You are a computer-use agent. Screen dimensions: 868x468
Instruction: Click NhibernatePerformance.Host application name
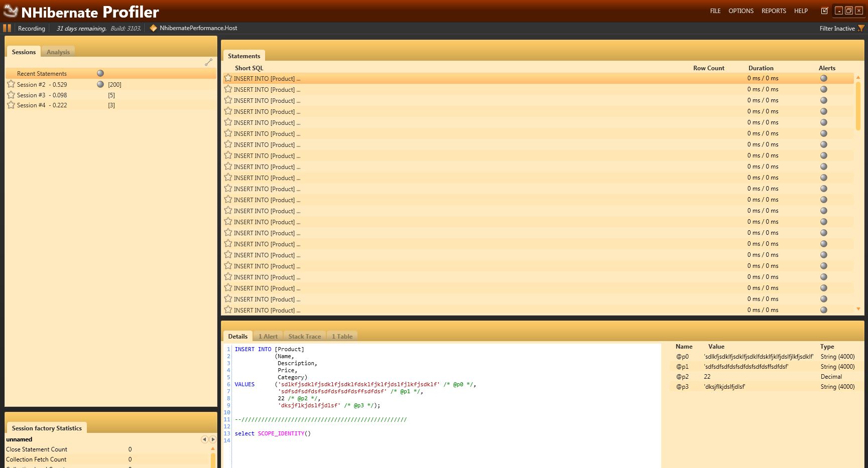198,28
